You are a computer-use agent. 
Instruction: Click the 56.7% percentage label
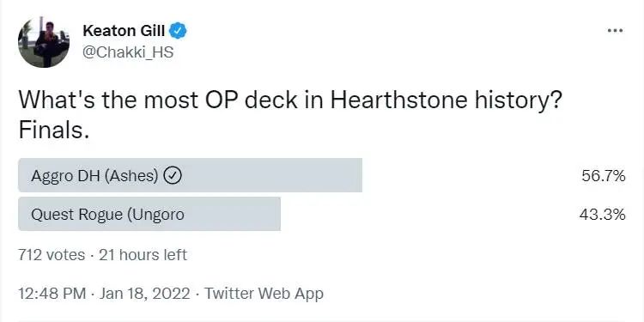604,176
